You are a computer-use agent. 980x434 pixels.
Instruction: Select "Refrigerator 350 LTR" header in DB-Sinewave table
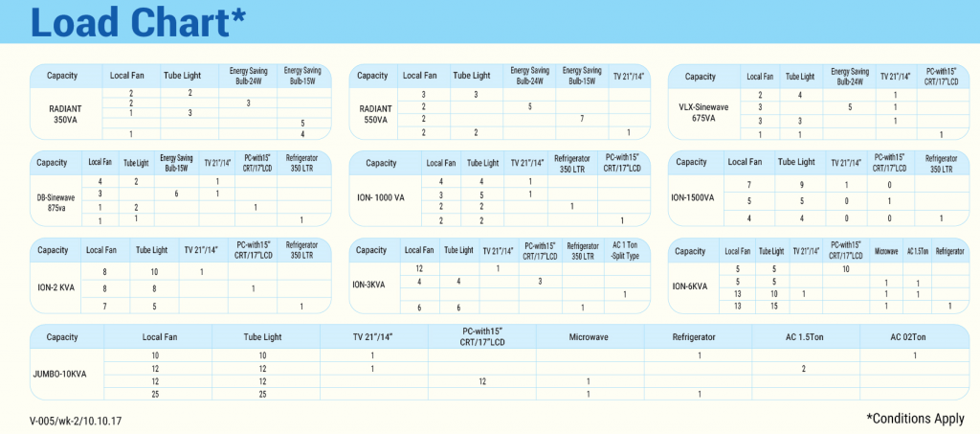pos(303,163)
